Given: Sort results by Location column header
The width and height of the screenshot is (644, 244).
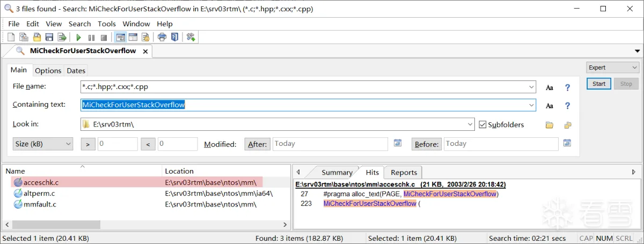Looking at the screenshot, I should pos(226,171).
